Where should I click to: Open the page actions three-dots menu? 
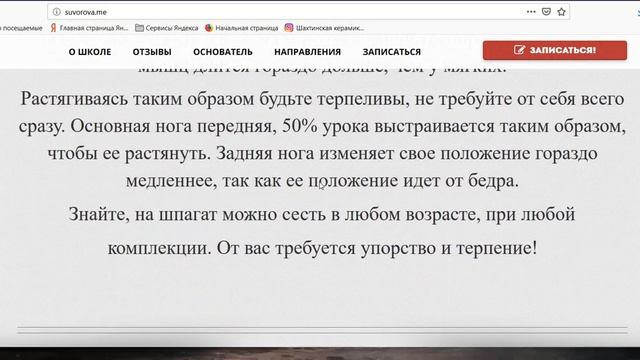tap(531, 11)
